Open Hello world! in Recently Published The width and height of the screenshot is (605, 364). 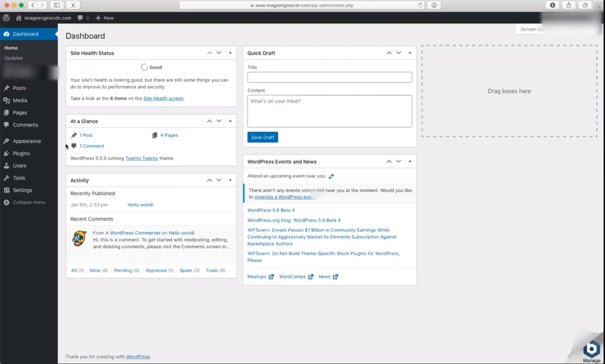[x=140, y=205]
